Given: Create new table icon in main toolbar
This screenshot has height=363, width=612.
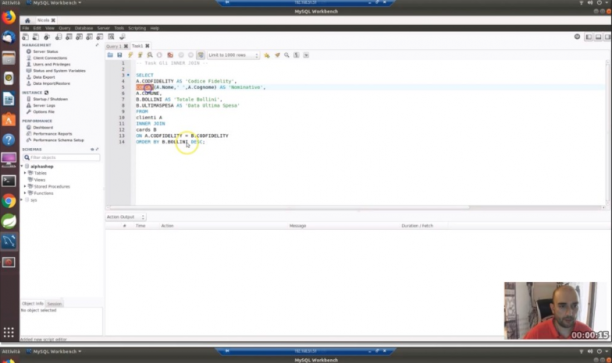Looking at the screenshot, I should point(69,37).
